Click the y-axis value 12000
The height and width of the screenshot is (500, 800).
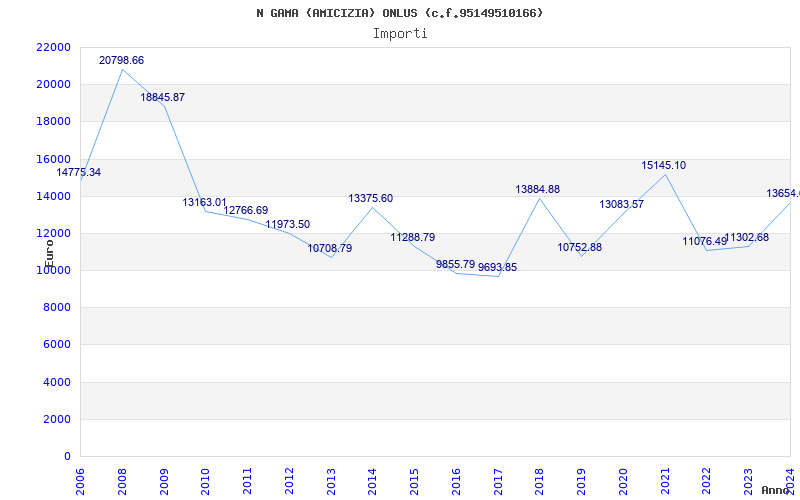(53, 234)
